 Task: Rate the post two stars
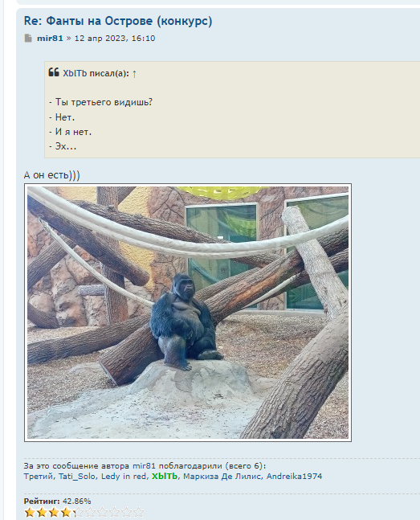click(x=42, y=512)
